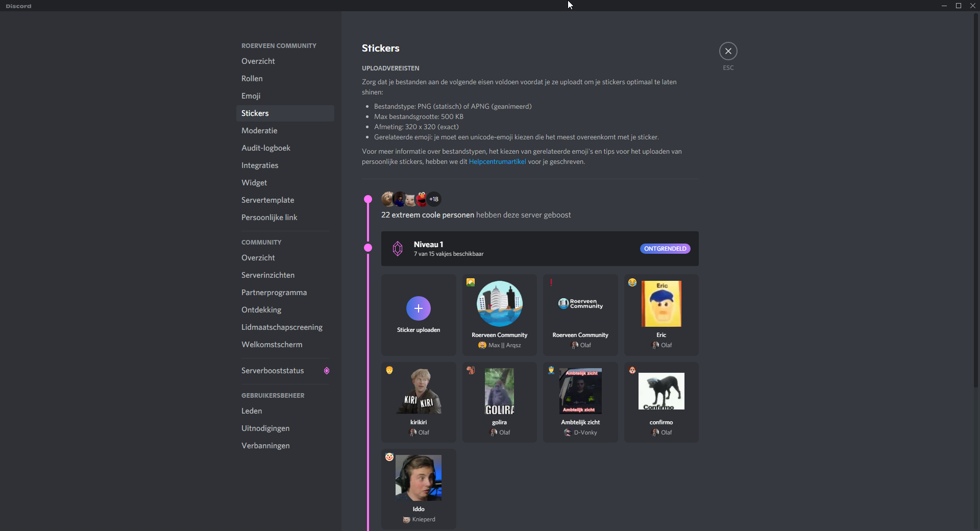Open the Helpcentrumartikel link
The height and width of the screenshot is (531, 980).
point(497,162)
